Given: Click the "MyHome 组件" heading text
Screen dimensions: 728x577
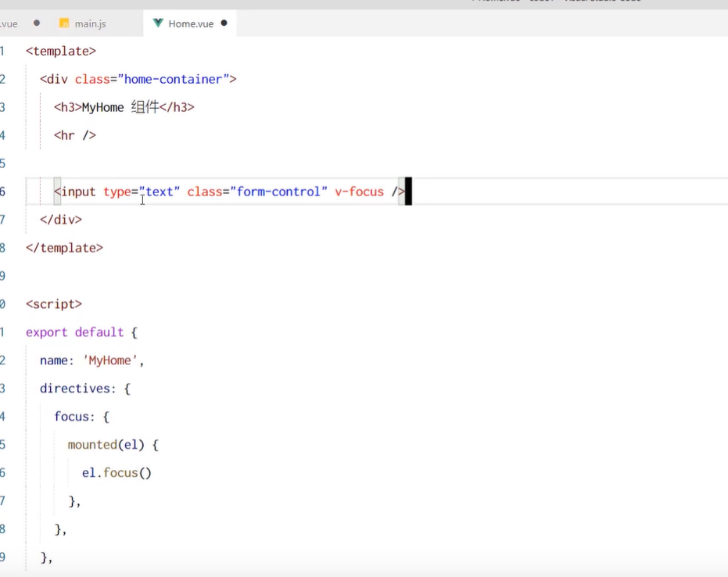Looking at the screenshot, I should [120, 107].
